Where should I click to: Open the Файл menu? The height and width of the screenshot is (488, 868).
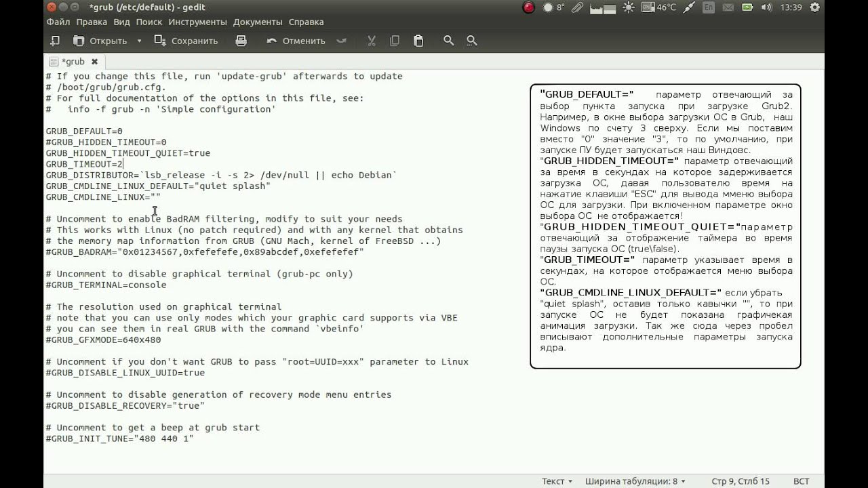58,22
